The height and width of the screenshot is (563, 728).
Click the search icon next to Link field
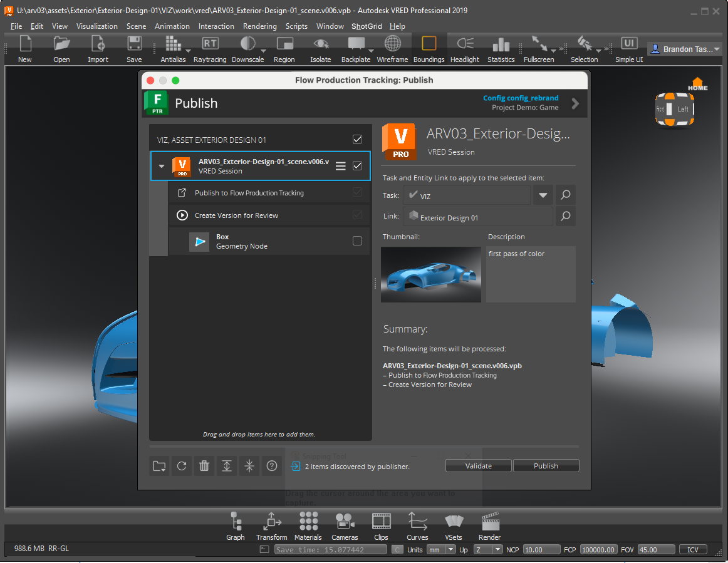pos(566,216)
